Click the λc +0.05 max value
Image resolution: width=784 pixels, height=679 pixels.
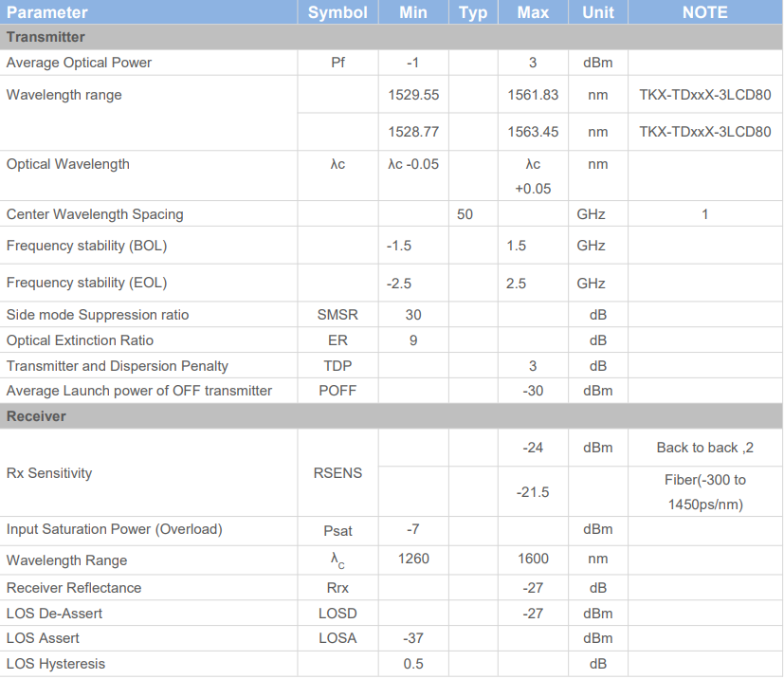[533, 176]
